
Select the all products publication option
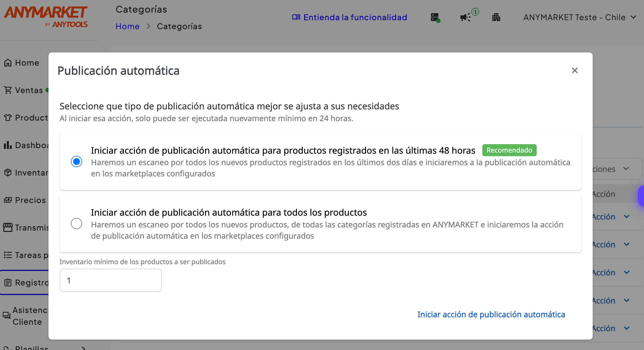pyautogui.click(x=77, y=224)
